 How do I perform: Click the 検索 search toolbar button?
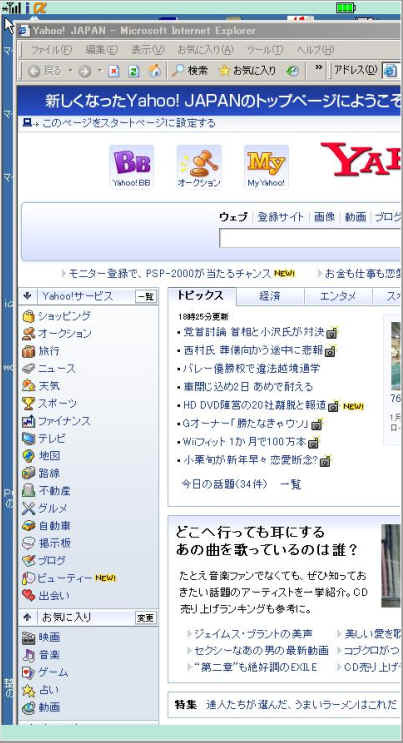pos(190,71)
